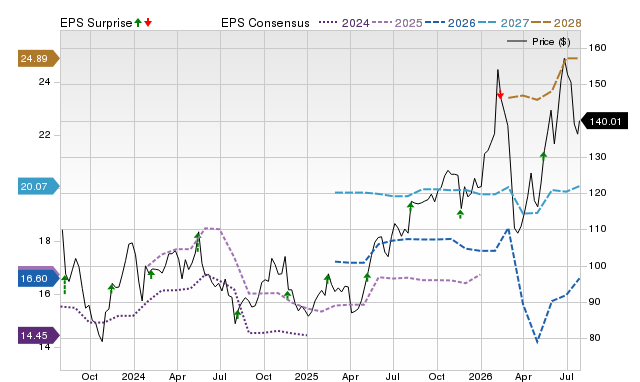Click the 110 price axis label
640x382 pixels.
coord(597,229)
